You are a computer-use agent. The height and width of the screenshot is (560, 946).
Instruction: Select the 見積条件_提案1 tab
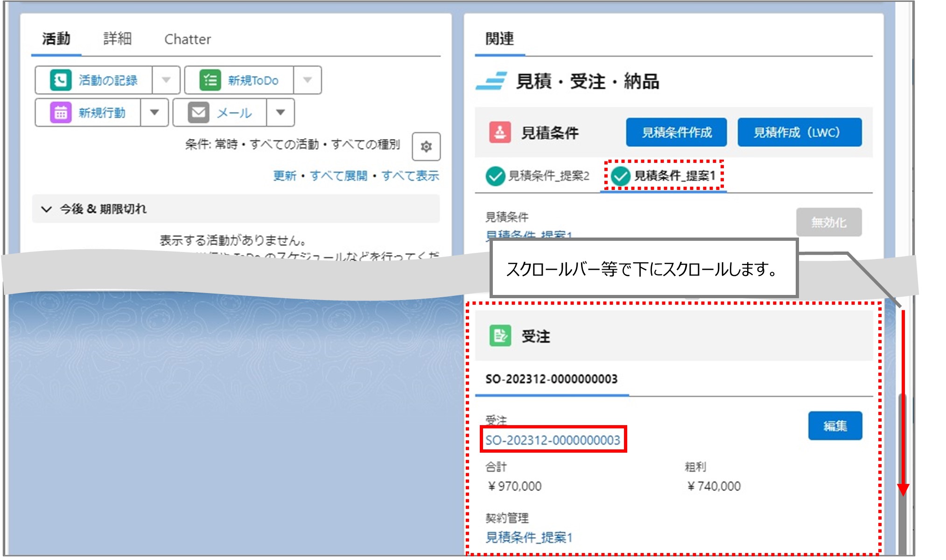pyautogui.click(x=663, y=176)
